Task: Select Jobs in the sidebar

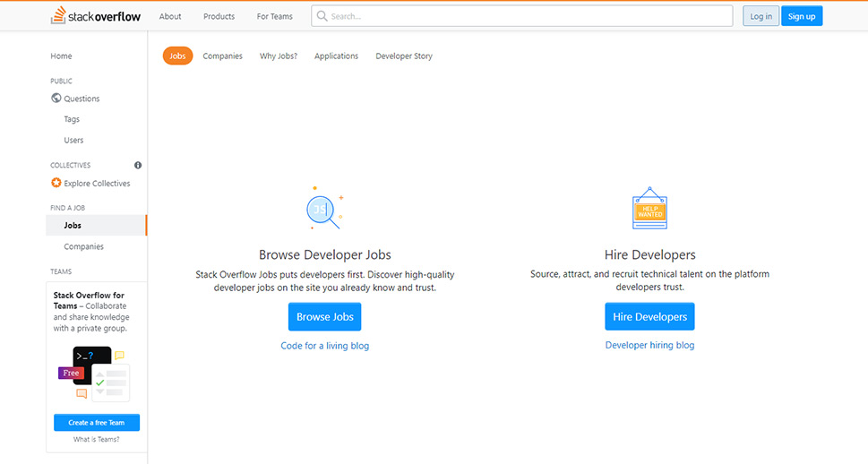Action: [x=96, y=226]
